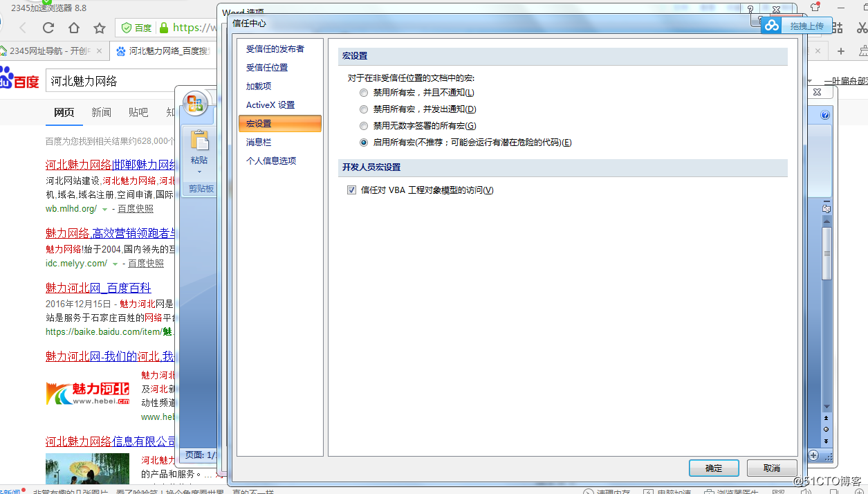Click Word scrollbar down arrow
Screen dimensions: 868x494
pyautogui.click(x=827, y=407)
